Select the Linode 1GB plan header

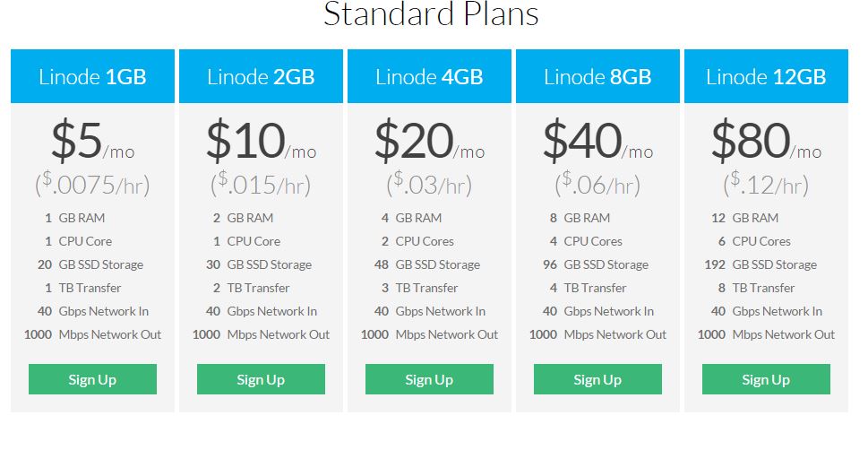[92, 76]
